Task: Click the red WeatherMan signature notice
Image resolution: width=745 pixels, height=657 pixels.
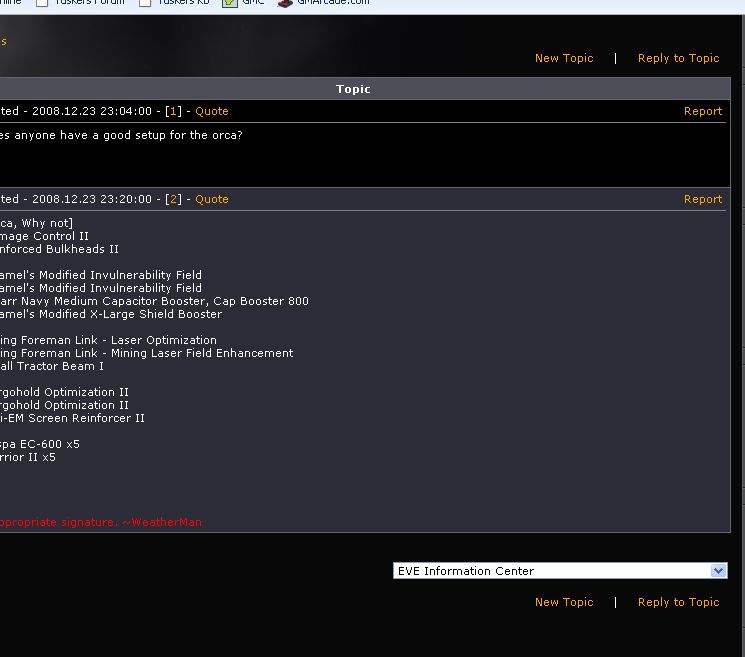Action: click(x=101, y=522)
